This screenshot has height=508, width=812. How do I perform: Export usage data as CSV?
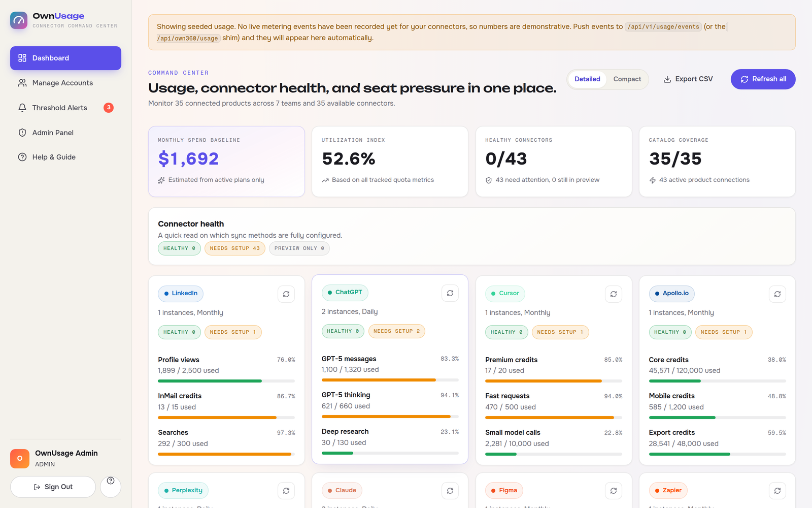[688, 79]
